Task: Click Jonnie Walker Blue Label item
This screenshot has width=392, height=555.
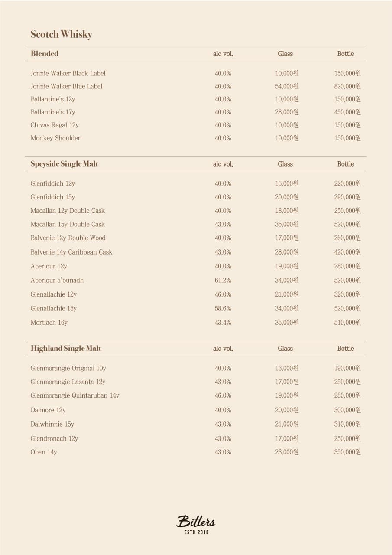Action: [x=66, y=86]
